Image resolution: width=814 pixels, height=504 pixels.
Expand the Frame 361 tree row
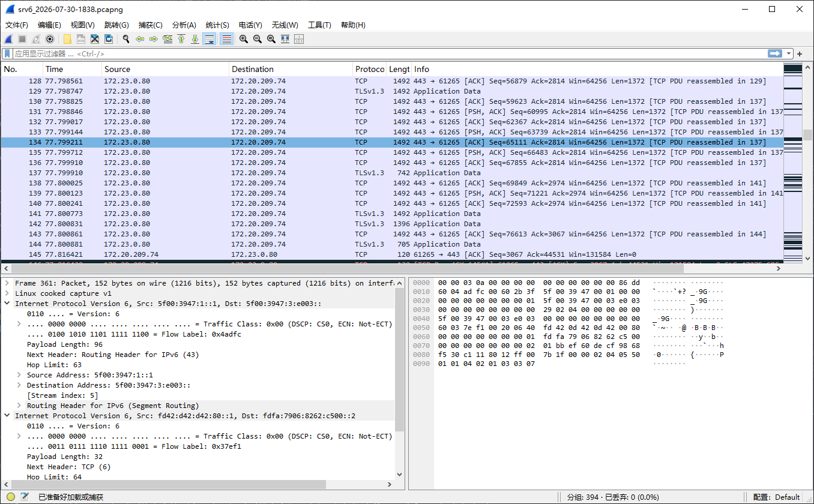click(x=7, y=283)
